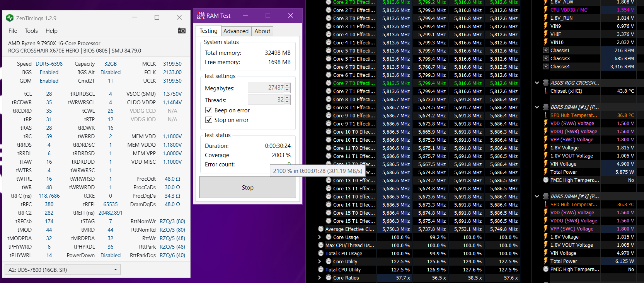Open the About tab in RAM Test
This screenshot has height=283, width=644.
pyautogui.click(x=262, y=31)
